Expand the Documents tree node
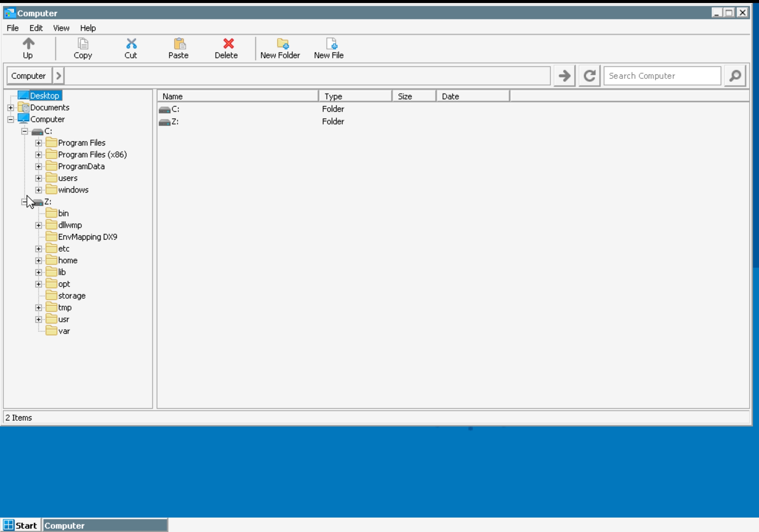This screenshot has width=759, height=532. pyautogui.click(x=11, y=108)
